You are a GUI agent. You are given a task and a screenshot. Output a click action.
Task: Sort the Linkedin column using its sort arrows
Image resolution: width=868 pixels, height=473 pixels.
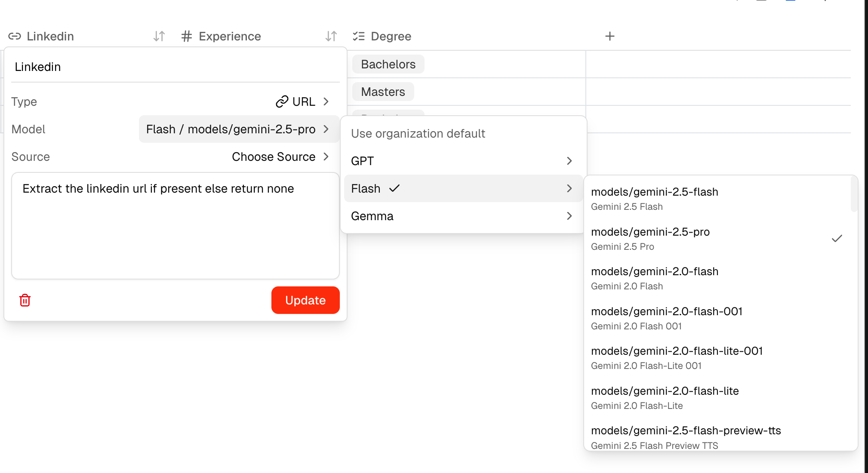[159, 36]
